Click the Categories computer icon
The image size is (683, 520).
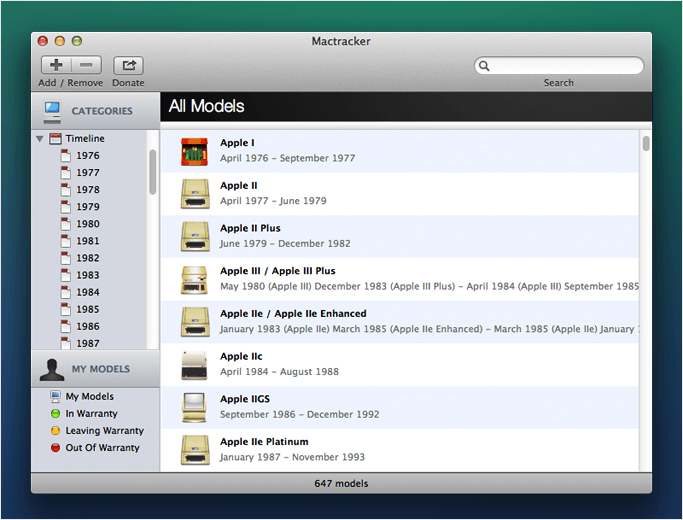52,111
